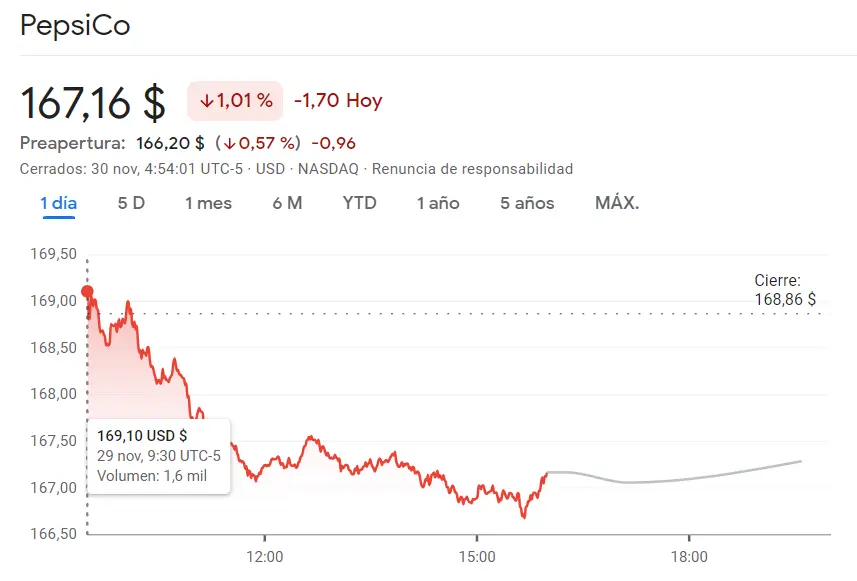Click the red down arrow percentage badge
The image size is (857, 581).
click(234, 100)
